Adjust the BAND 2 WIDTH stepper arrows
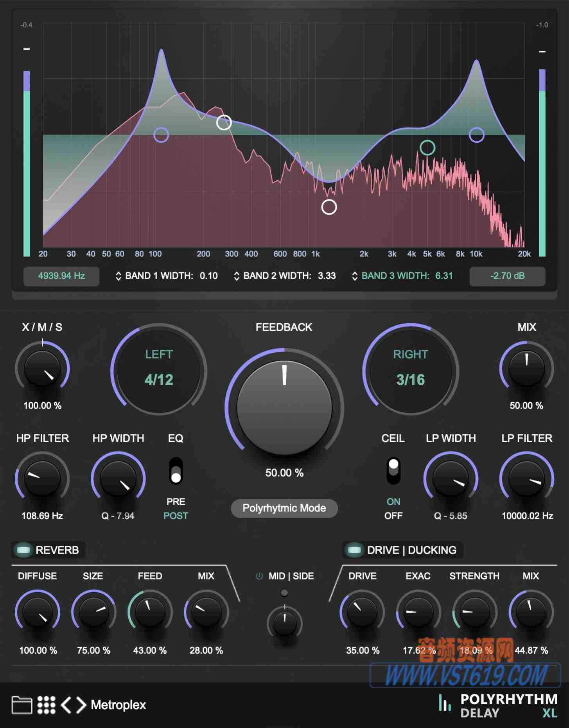 pos(237,276)
